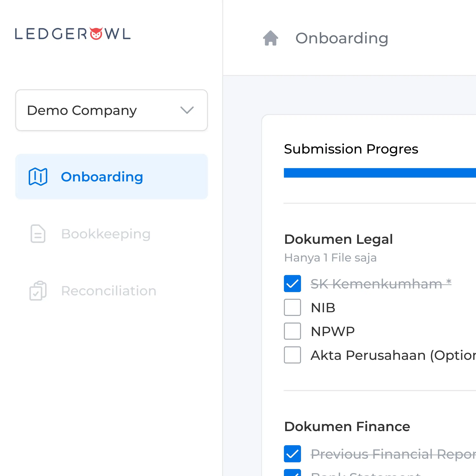Image resolution: width=476 pixels, height=476 pixels.
Task: Uncheck Previous Financial Report
Action: (292, 454)
